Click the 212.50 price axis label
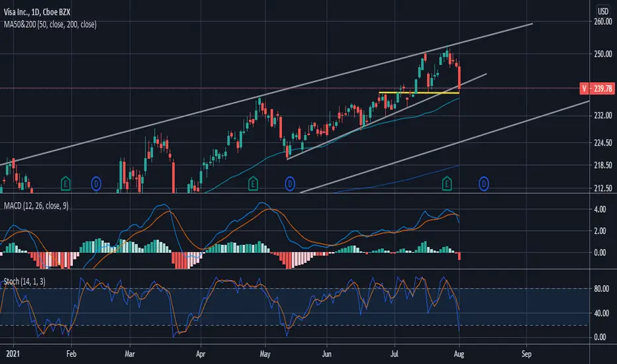The image size is (617, 364). [603, 188]
